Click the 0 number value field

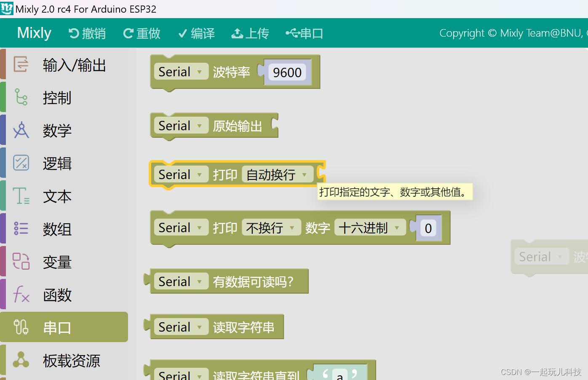[428, 228]
